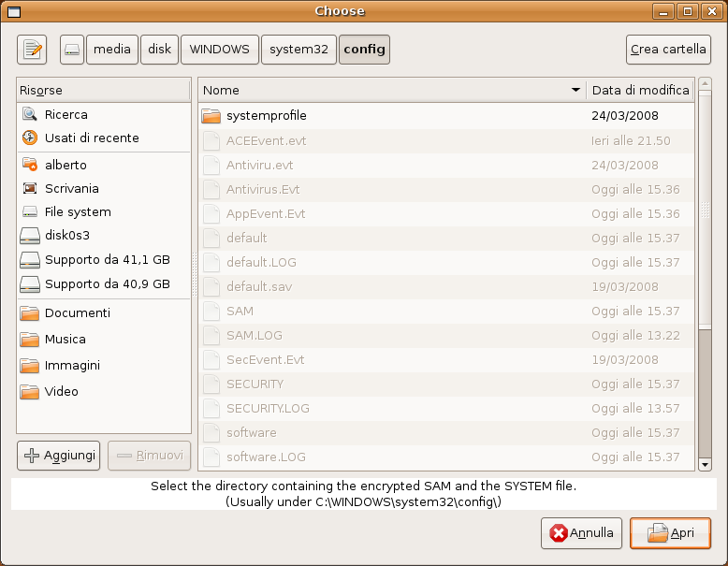This screenshot has height=566, width=728.
Task: Click the scrollbar down arrow in file list
Action: pos(705,464)
